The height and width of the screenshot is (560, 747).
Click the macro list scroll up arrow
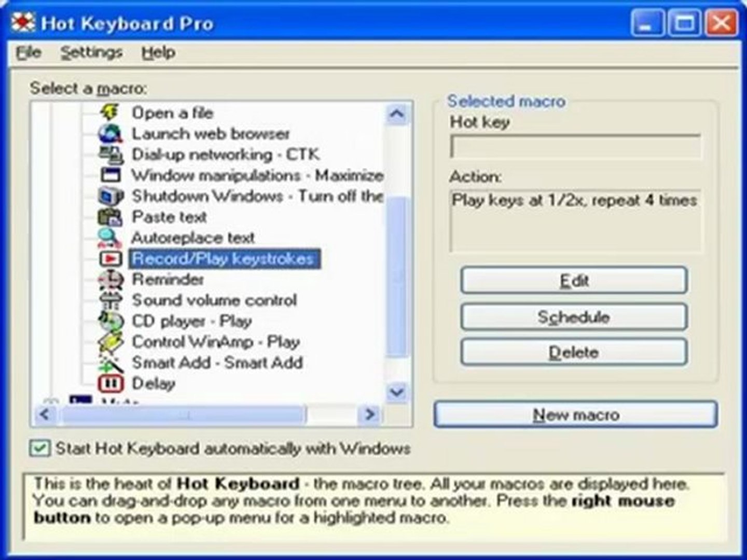(x=397, y=114)
